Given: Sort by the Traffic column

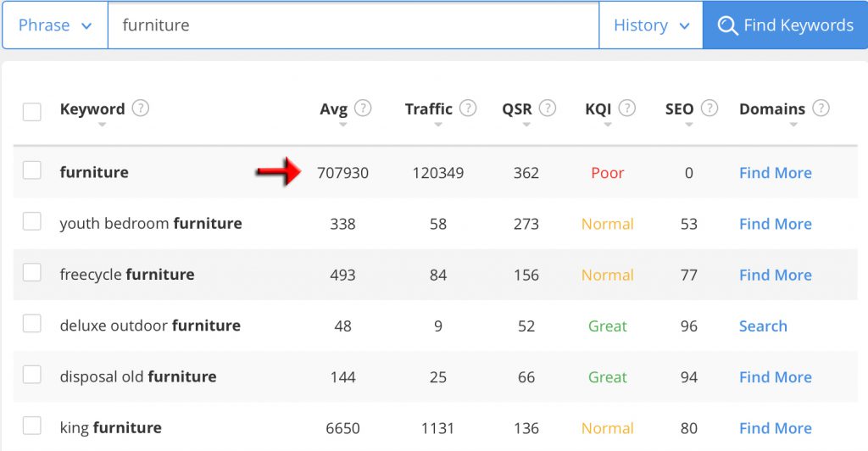Looking at the screenshot, I should point(438,125).
